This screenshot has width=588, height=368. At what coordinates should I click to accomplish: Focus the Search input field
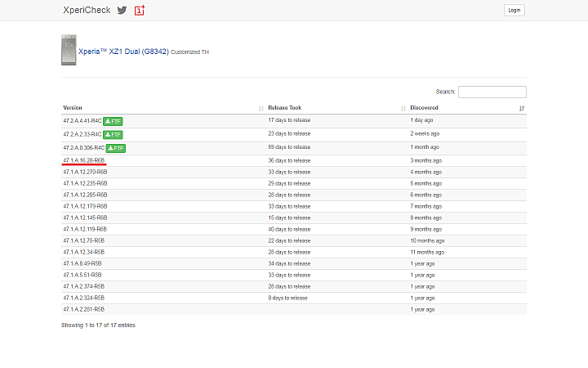point(492,92)
